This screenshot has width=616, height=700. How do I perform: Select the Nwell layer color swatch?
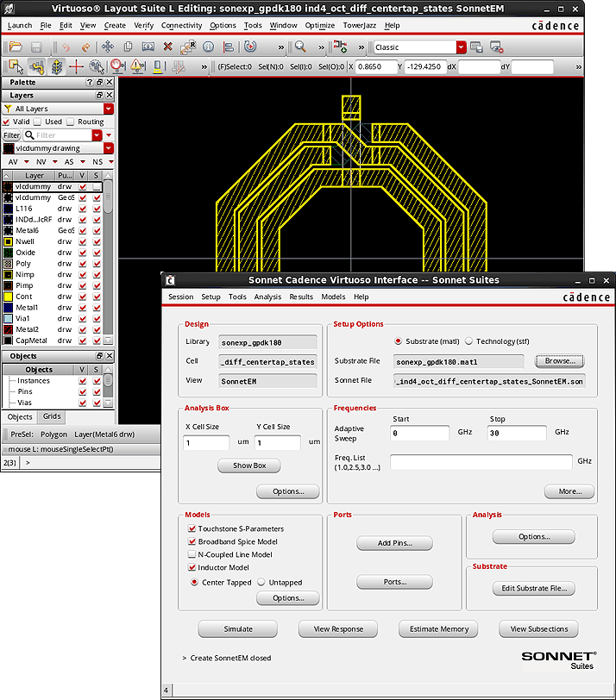coord(8,241)
